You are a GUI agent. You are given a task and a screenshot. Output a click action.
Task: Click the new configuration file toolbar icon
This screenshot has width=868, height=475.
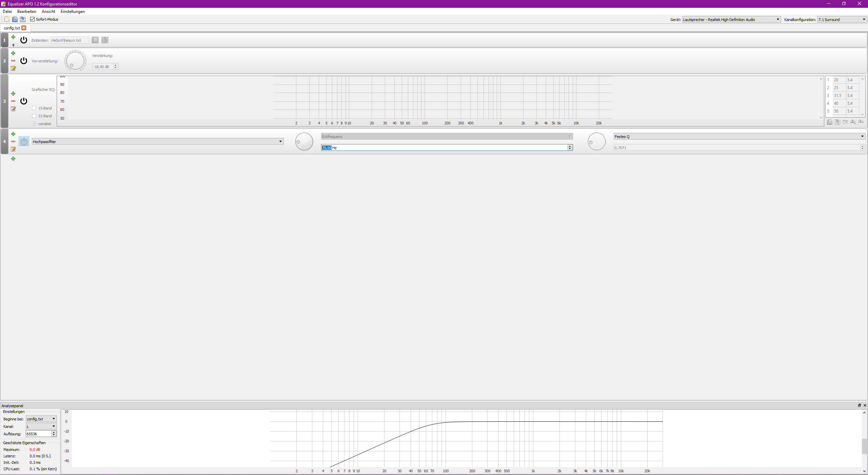click(x=7, y=19)
